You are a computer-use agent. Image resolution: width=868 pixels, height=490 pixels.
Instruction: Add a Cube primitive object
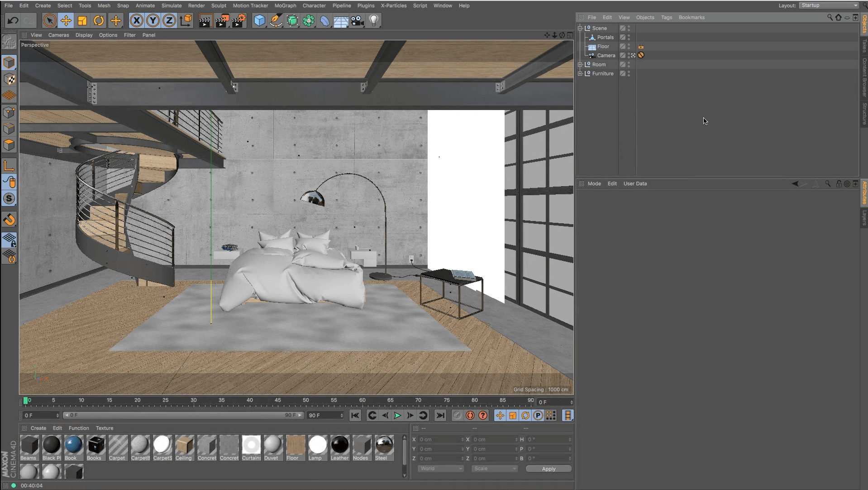pyautogui.click(x=259, y=21)
